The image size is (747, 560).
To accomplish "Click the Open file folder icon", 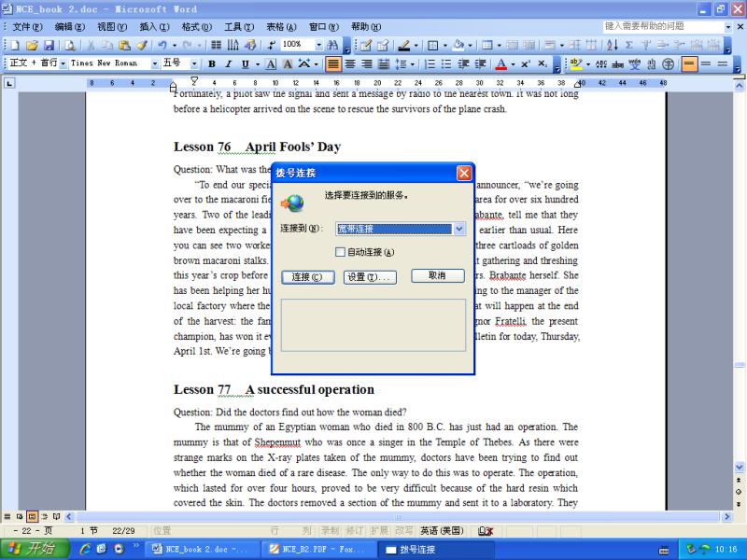I will pos(32,45).
